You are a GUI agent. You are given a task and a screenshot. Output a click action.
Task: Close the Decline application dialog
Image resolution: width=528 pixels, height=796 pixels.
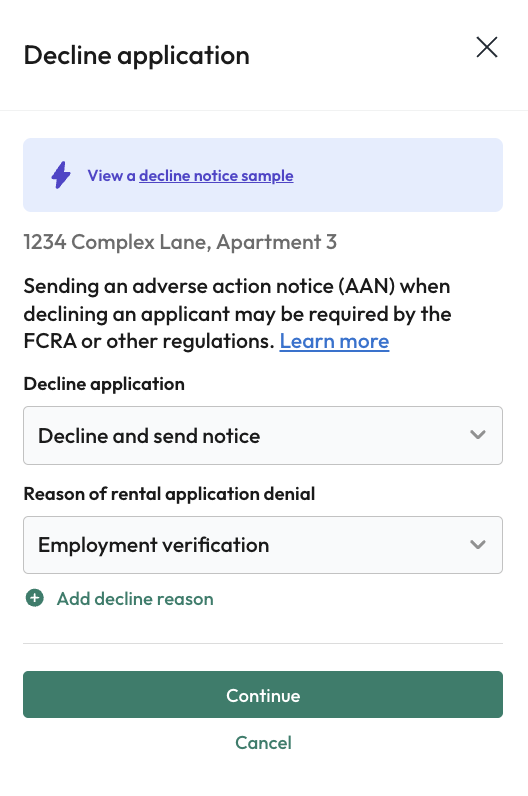click(486, 47)
